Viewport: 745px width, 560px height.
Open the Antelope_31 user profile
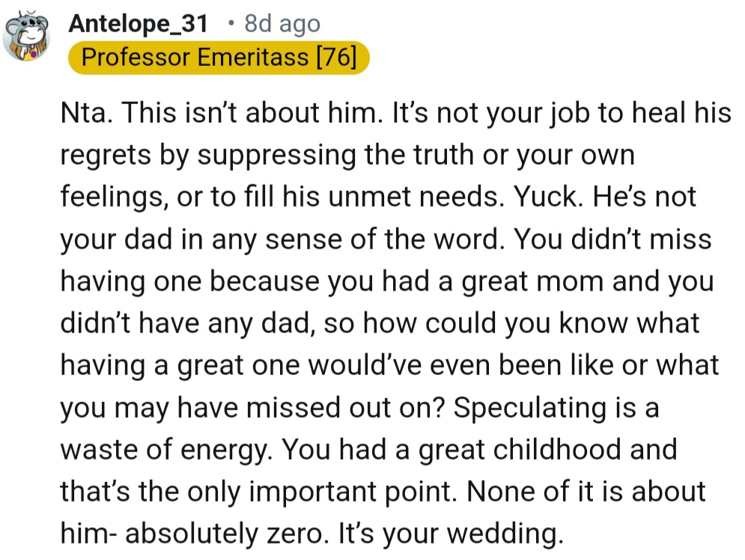tap(138, 24)
